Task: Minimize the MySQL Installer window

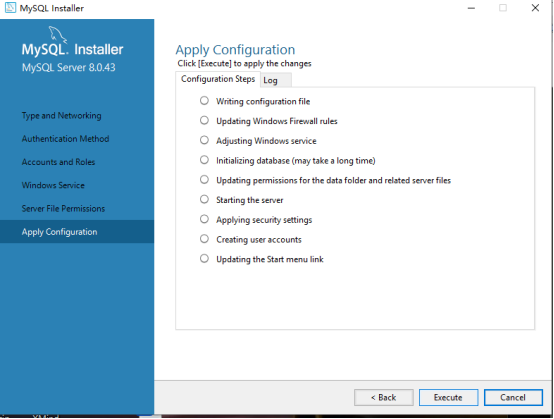Action: (x=471, y=8)
